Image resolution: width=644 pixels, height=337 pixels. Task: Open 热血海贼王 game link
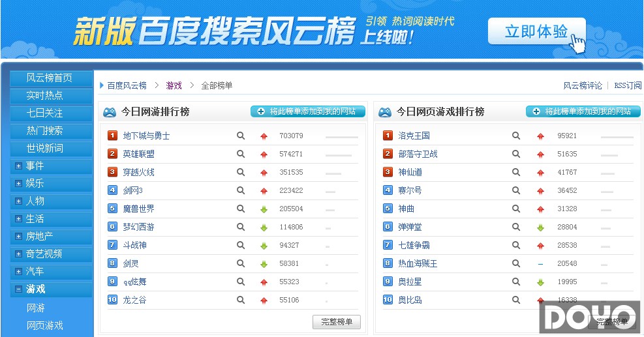(x=418, y=263)
